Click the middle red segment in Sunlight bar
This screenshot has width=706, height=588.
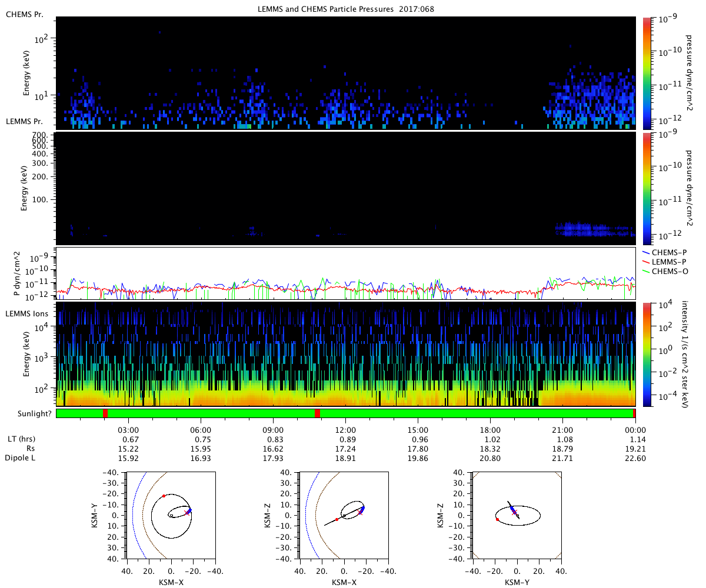[317, 413]
